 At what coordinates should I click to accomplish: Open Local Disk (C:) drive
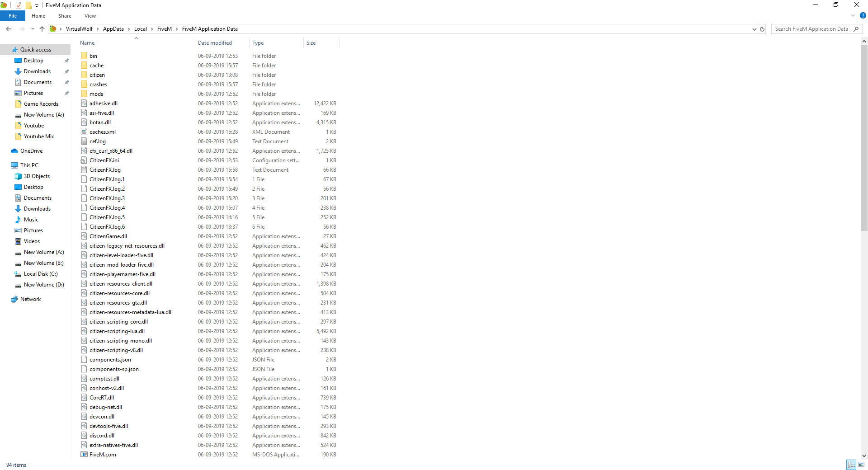coord(41,274)
